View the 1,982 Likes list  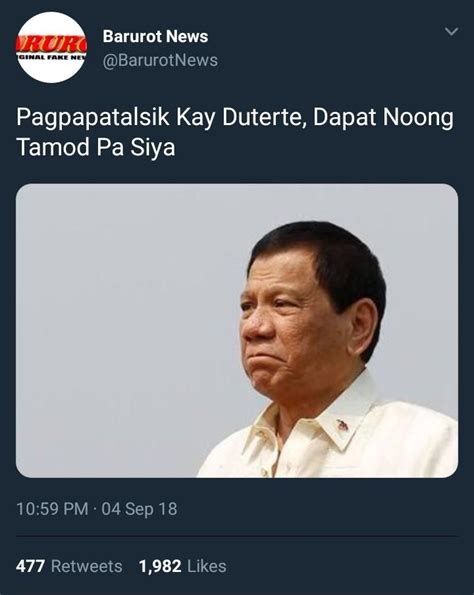click(183, 566)
